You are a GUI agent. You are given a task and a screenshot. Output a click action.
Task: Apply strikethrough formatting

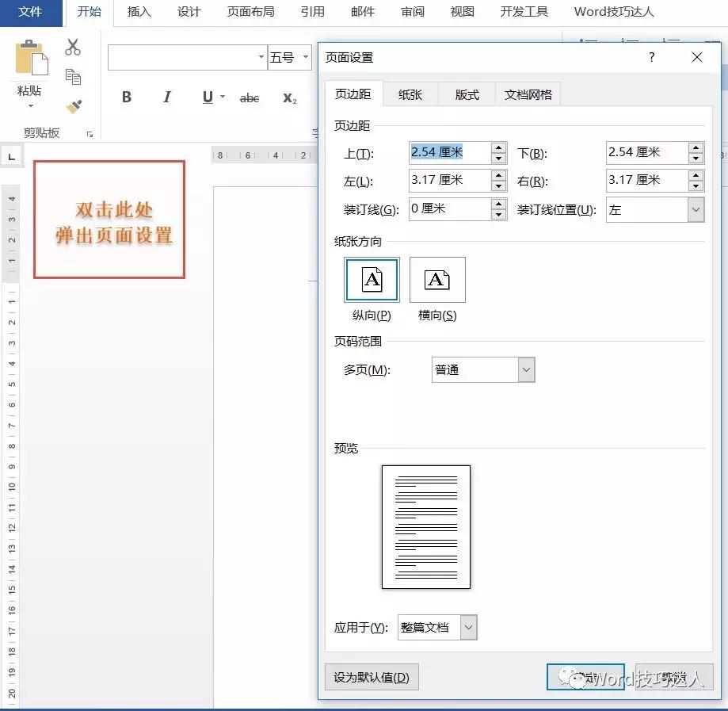(249, 97)
